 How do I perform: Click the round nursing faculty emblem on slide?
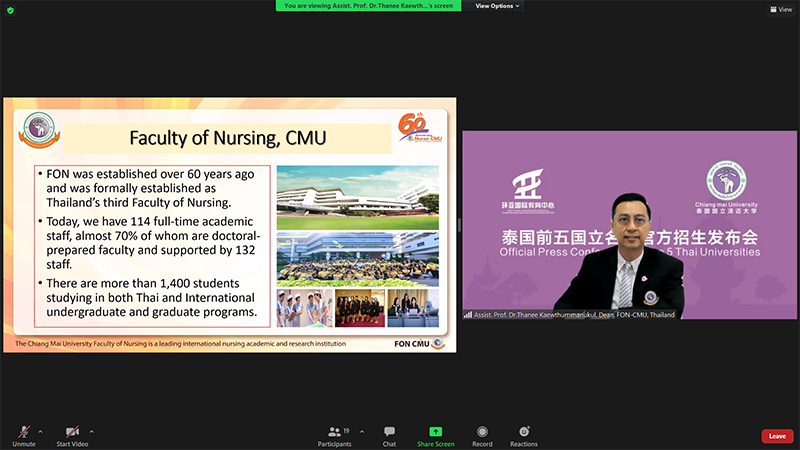tap(39, 130)
